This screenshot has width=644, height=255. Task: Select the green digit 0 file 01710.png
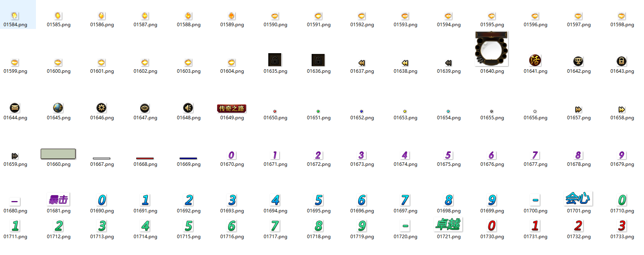tap(622, 200)
